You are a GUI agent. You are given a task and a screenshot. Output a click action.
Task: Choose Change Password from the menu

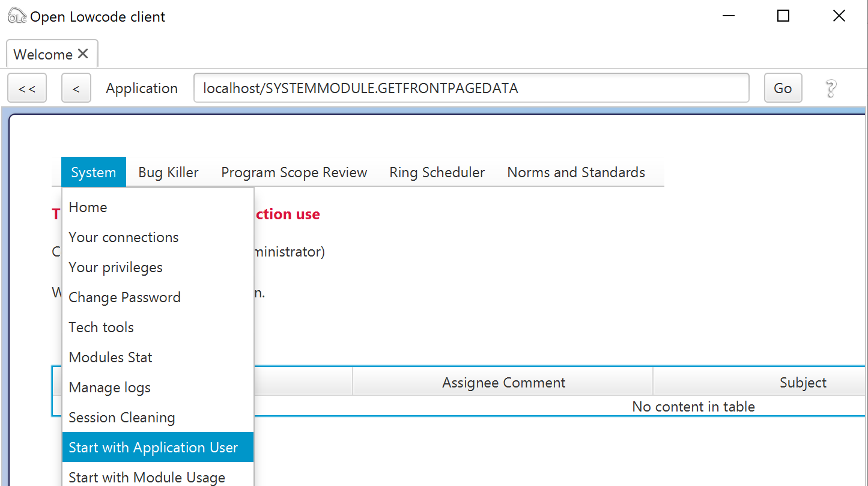pyautogui.click(x=124, y=297)
